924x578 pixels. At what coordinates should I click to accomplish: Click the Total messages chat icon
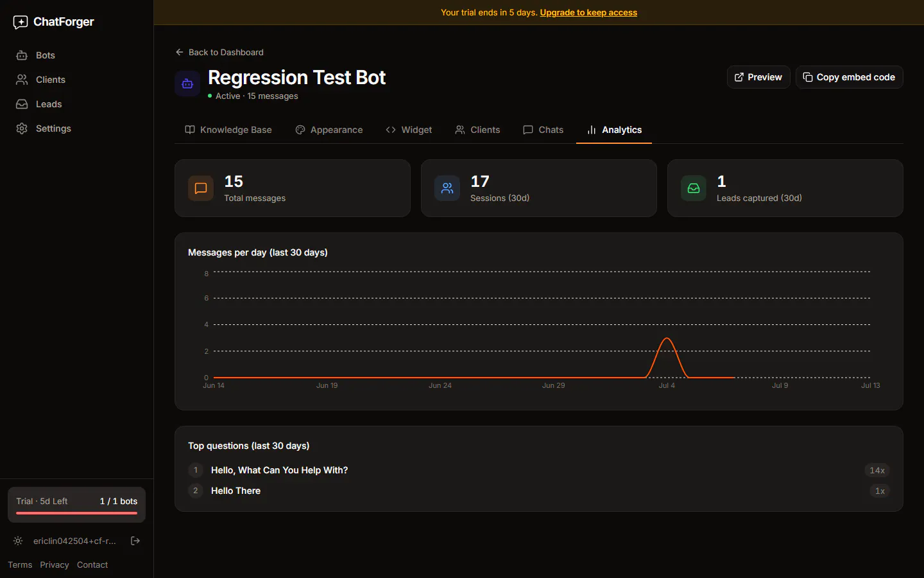(201, 188)
